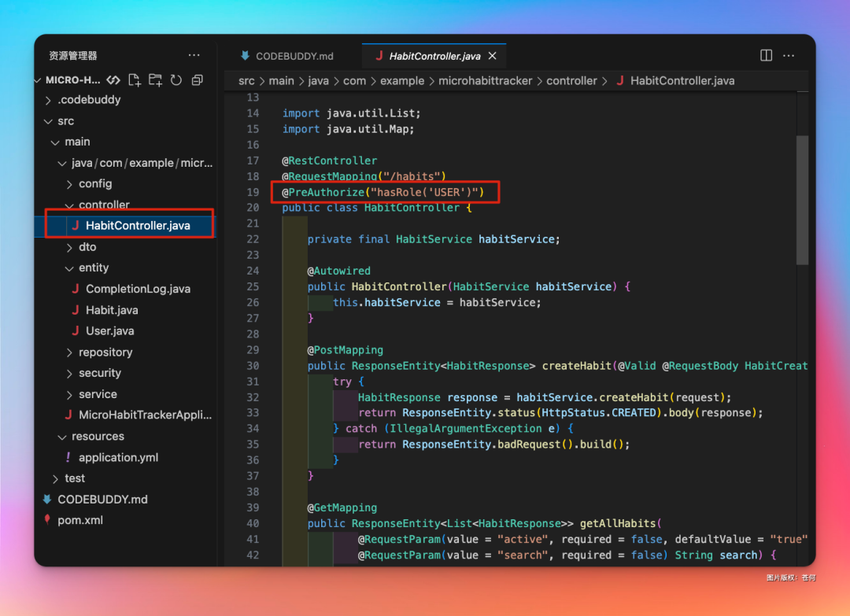Open the Explorer panel more actions menu

pos(194,55)
